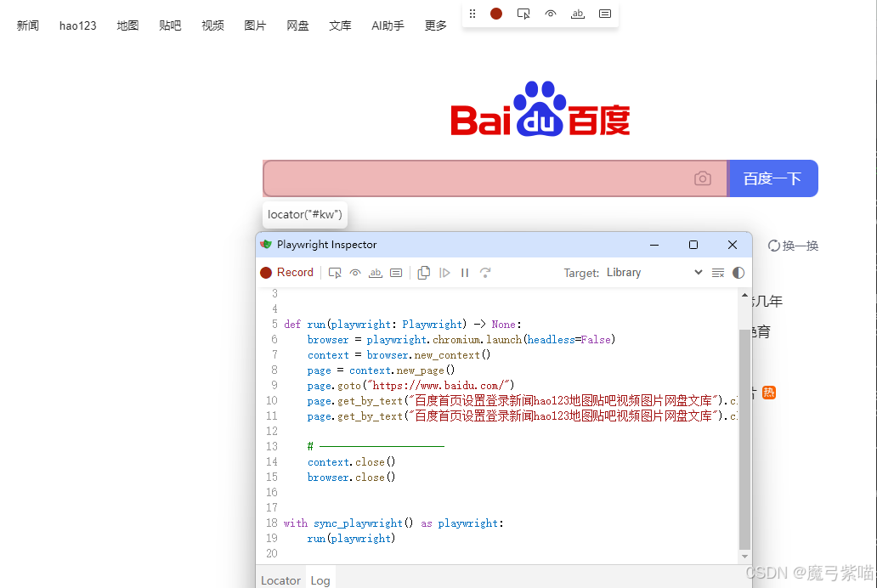The image size is (877, 588).
Task: Click the code line "browser.close()"
Action: point(351,478)
